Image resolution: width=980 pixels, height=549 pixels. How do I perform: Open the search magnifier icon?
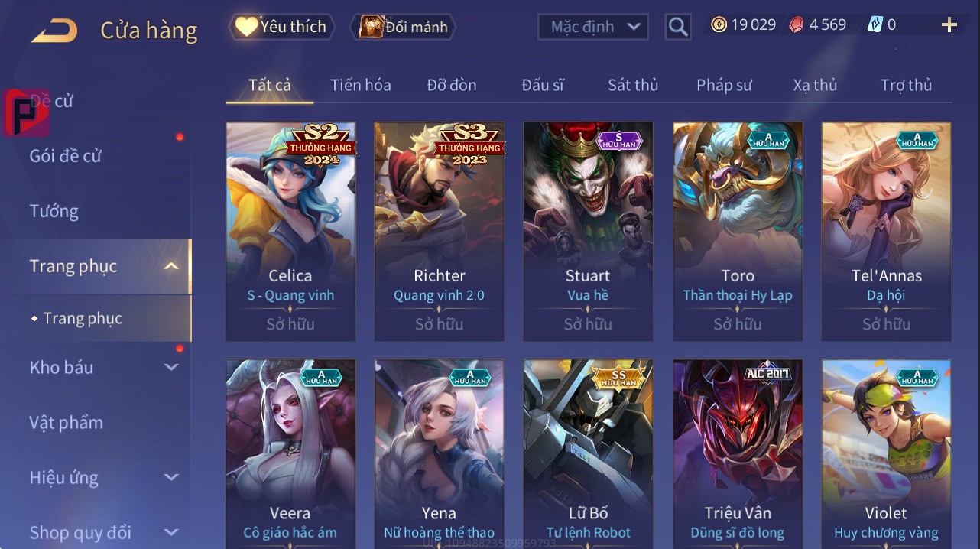pos(678,27)
